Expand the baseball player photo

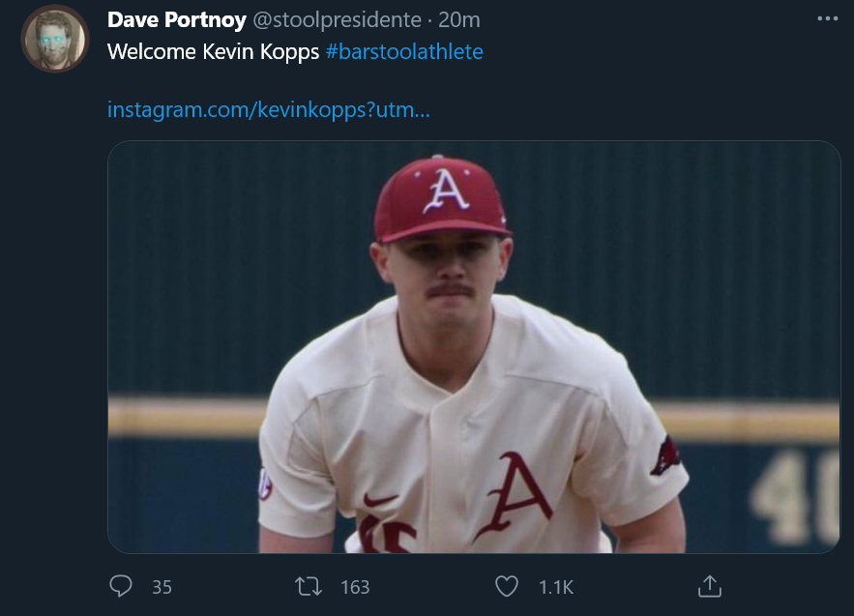[x=473, y=346]
